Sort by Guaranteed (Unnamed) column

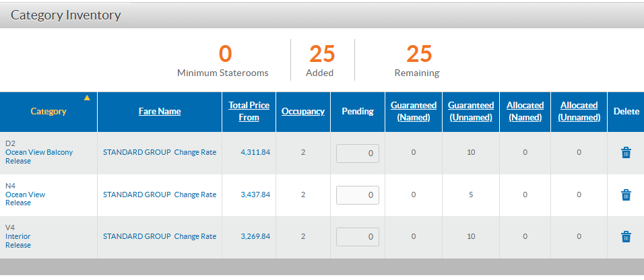pos(471,112)
